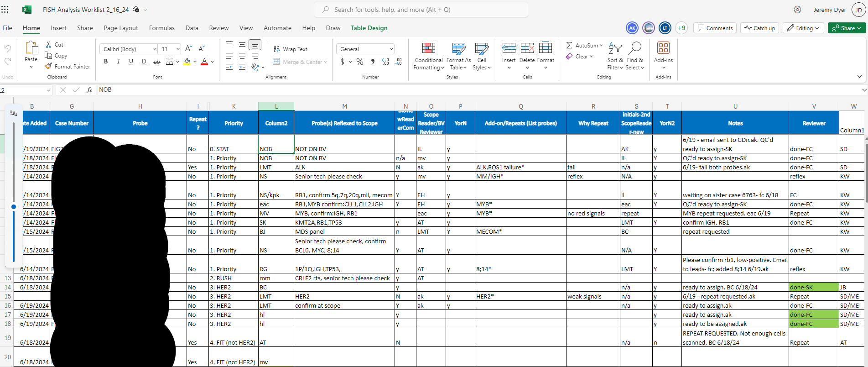868x367 pixels.
Task: Decrease the font size
Action: pyautogui.click(x=202, y=49)
